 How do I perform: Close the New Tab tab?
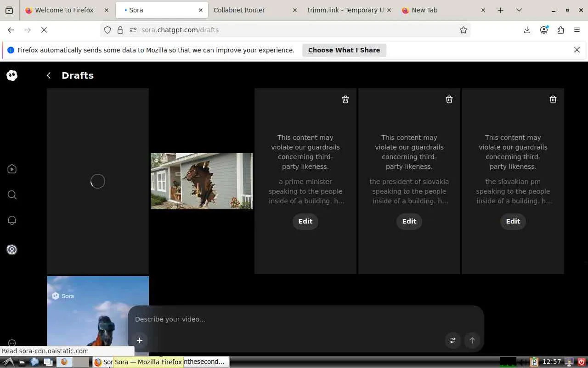tap(483, 10)
